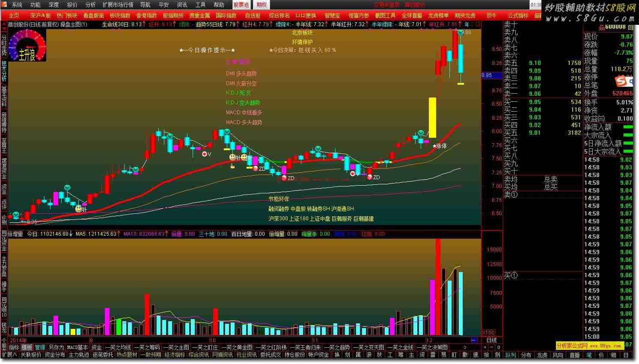
Task: Select the 细 tab
Action: 614,355
